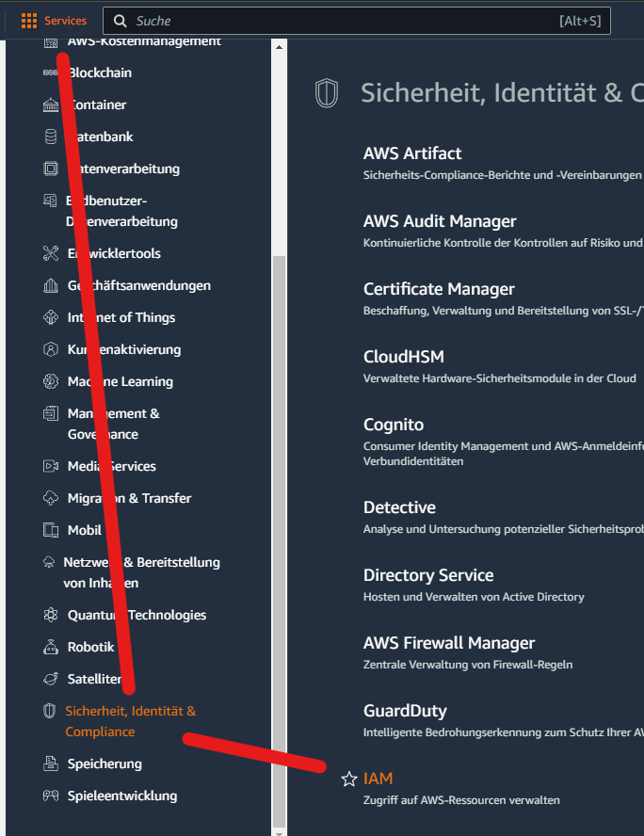Click 'Zentrale Verwaltung von Firewall-Regeln' text

[x=468, y=665]
